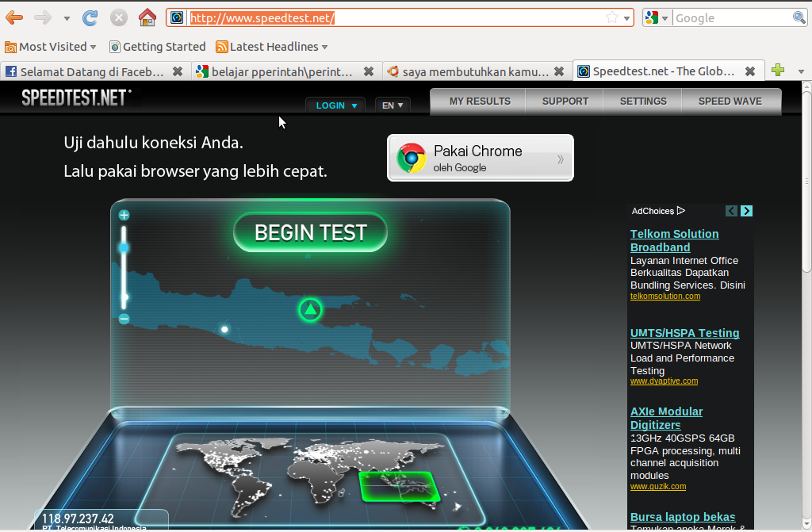The height and width of the screenshot is (532, 812).
Task: Close the saya membutuhkan kamu tab
Action: pyautogui.click(x=559, y=71)
